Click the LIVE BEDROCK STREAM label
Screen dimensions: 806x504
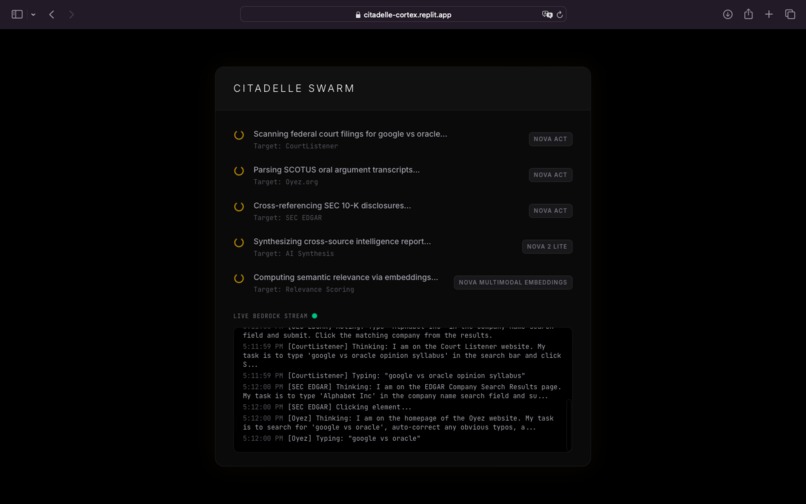(x=270, y=316)
